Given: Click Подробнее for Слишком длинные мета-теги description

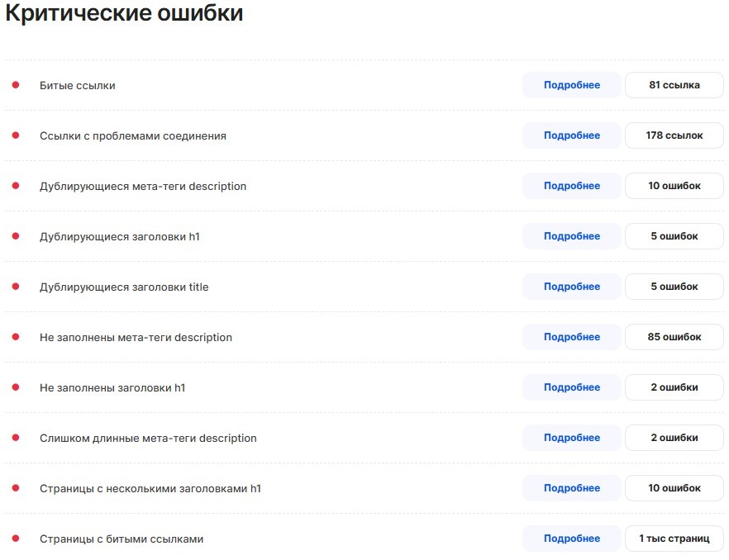Looking at the screenshot, I should (x=571, y=438).
